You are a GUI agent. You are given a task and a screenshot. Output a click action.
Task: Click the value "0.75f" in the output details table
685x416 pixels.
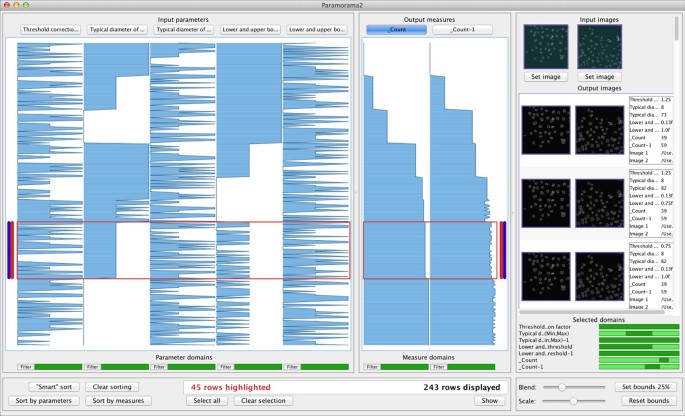666,203
